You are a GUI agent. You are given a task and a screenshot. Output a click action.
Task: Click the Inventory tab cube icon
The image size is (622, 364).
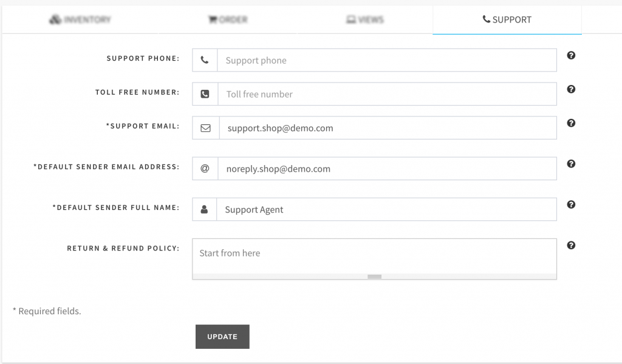point(54,19)
